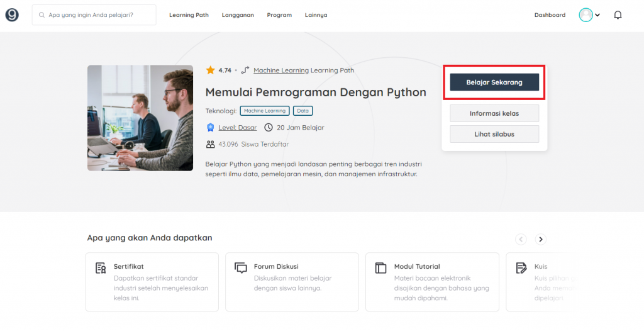
Task: Click the Dicoding logo icon
Action: 12,15
